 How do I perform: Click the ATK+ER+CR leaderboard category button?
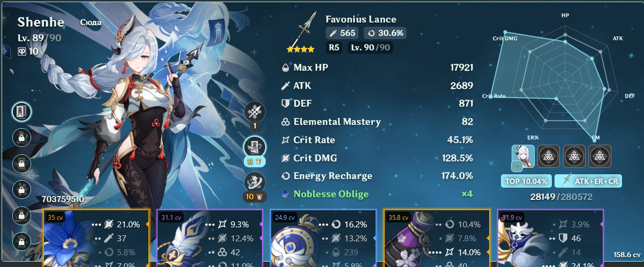coord(588,181)
